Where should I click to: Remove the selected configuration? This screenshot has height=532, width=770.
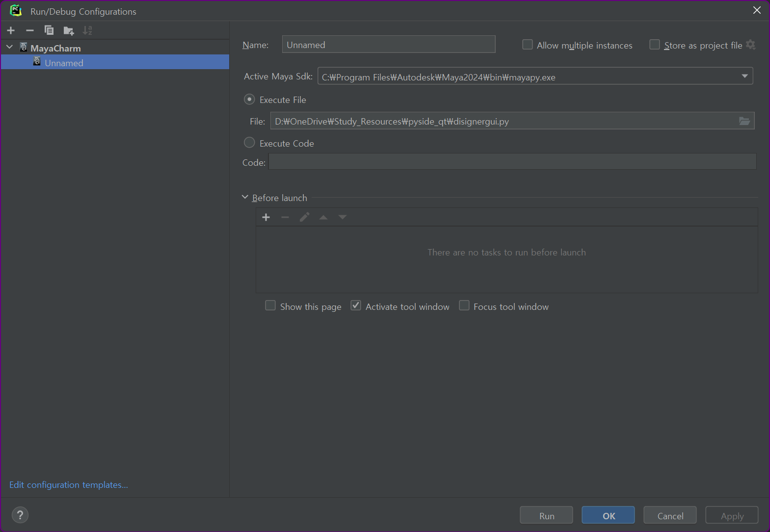pyautogui.click(x=30, y=30)
